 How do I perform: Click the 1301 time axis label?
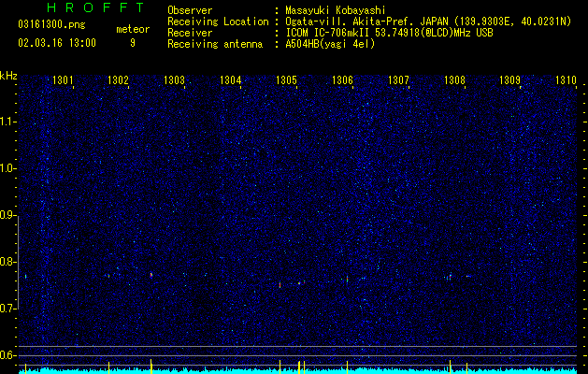pos(63,79)
